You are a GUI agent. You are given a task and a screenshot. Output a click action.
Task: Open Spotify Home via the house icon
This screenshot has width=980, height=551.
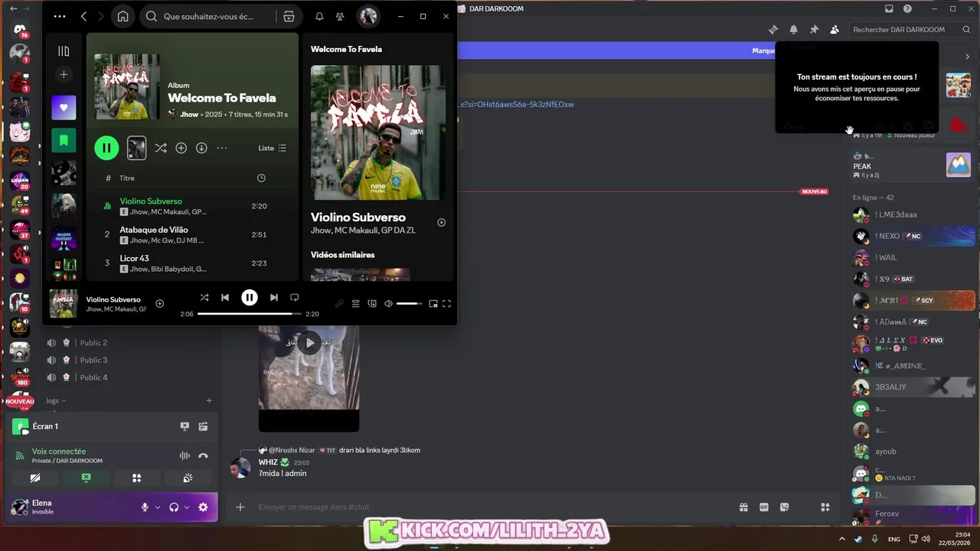(x=122, y=16)
